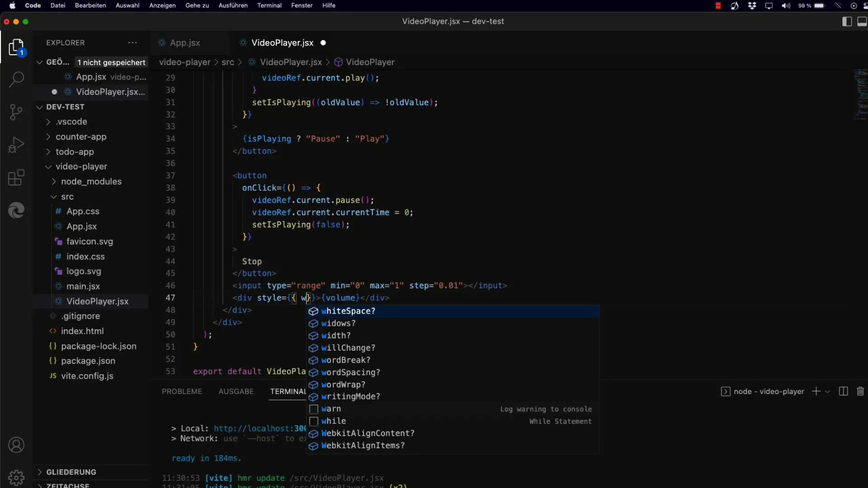The image size is (868, 488).
Task: Switch to the AUSGABE panel tab
Action: pos(236,391)
